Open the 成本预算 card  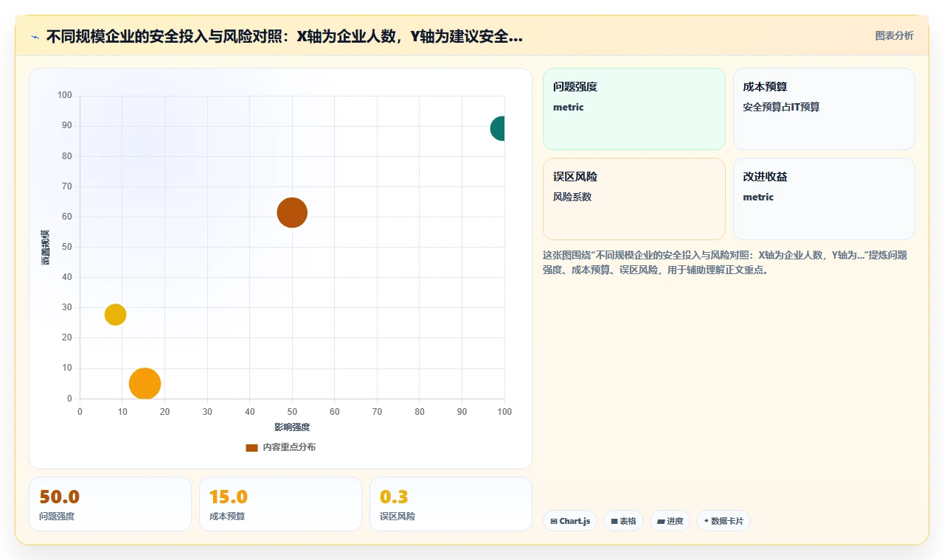[x=824, y=109]
